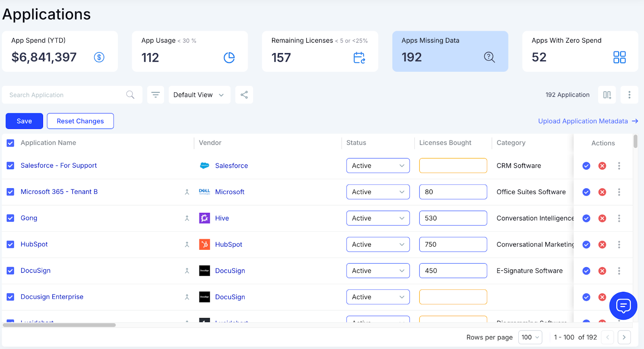Approve the Gong row with blue checkmark
The image size is (644, 349).
[586, 218]
